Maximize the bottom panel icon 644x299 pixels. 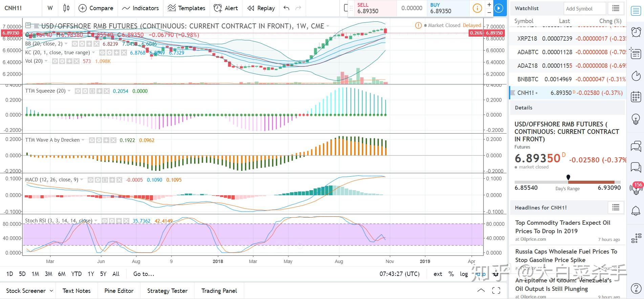496,290
